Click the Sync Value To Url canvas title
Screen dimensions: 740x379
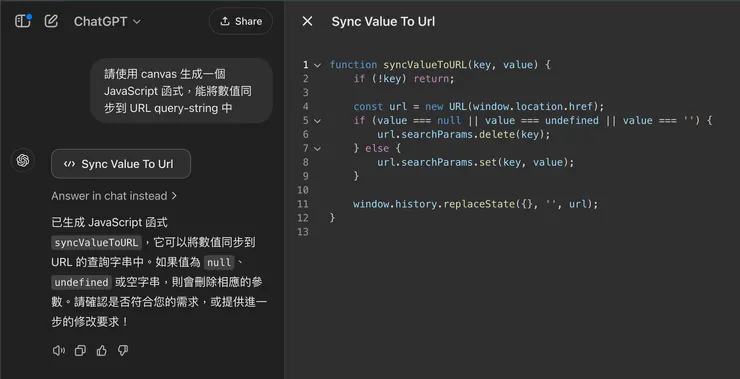383,21
